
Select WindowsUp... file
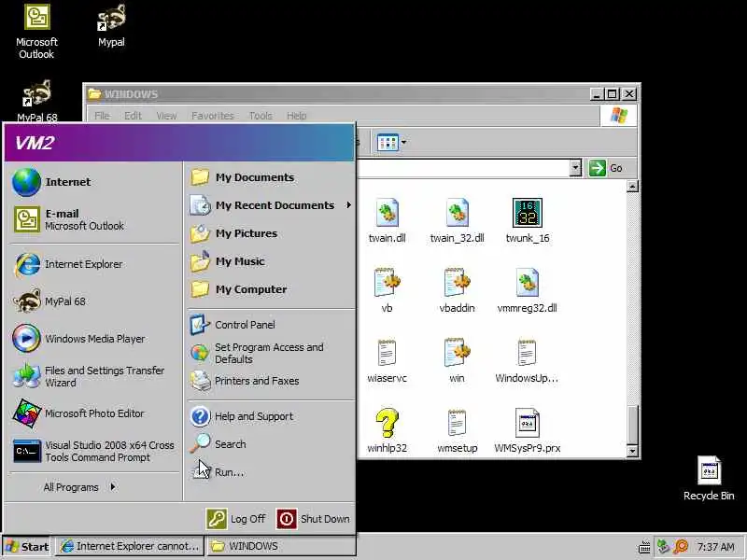pos(527,361)
